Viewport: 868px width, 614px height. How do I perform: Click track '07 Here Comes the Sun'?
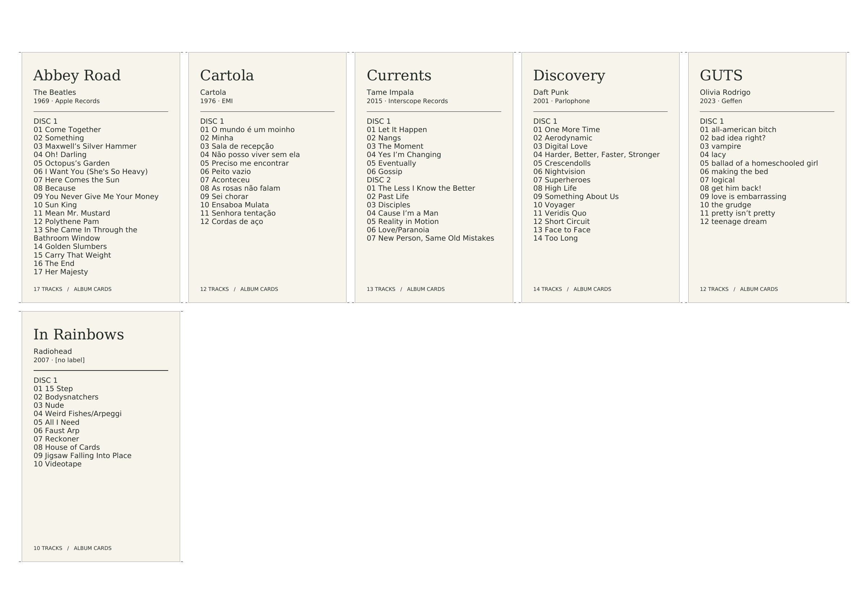[x=76, y=180]
